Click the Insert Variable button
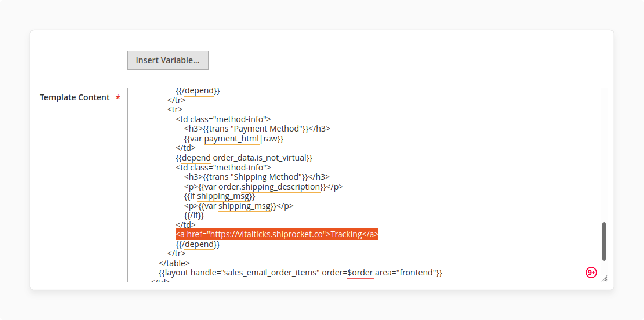The height and width of the screenshot is (320, 644). pyautogui.click(x=168, y=60)
